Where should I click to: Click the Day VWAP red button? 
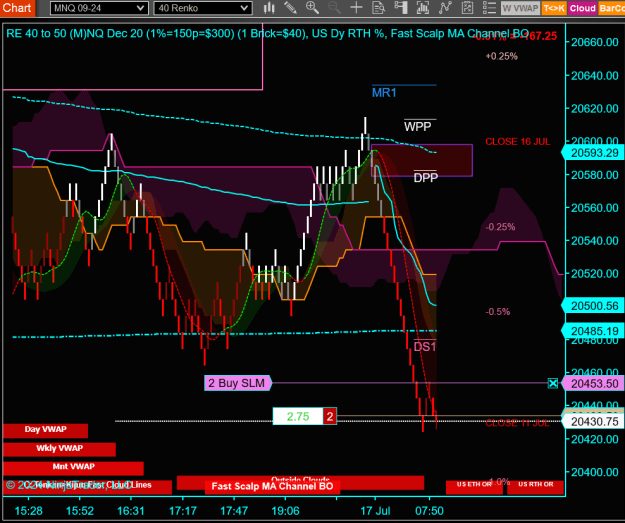(45, 431)
